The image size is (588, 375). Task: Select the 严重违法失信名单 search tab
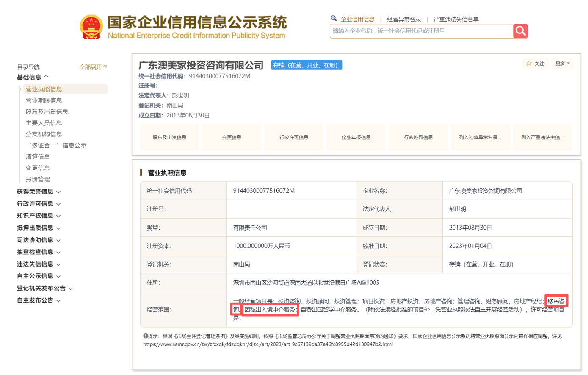456,19
